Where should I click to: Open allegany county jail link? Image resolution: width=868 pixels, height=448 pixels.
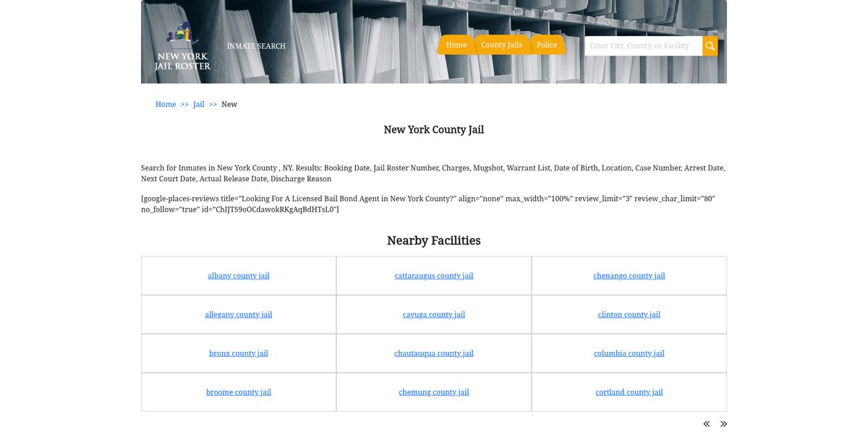click(x=239, y=314)
